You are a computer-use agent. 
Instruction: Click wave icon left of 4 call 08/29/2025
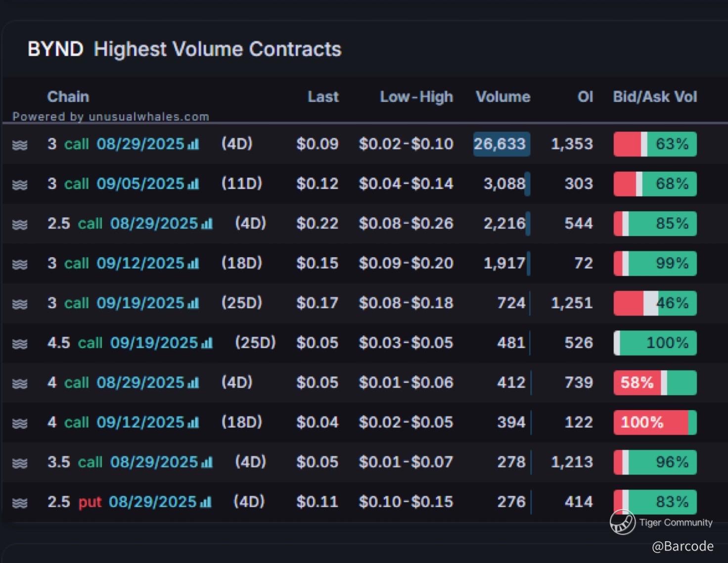pos(19,383)
